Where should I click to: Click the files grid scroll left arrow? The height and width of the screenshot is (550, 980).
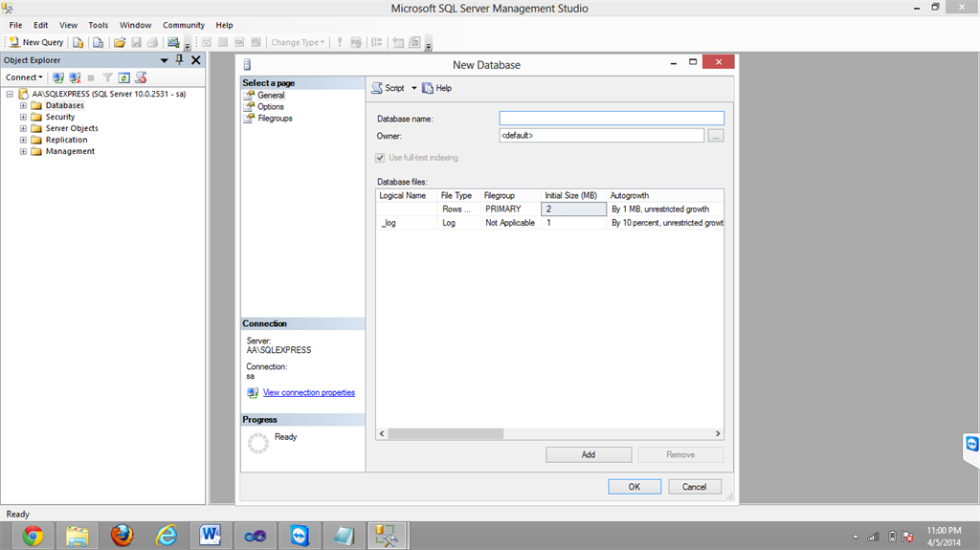pos(382,433)
